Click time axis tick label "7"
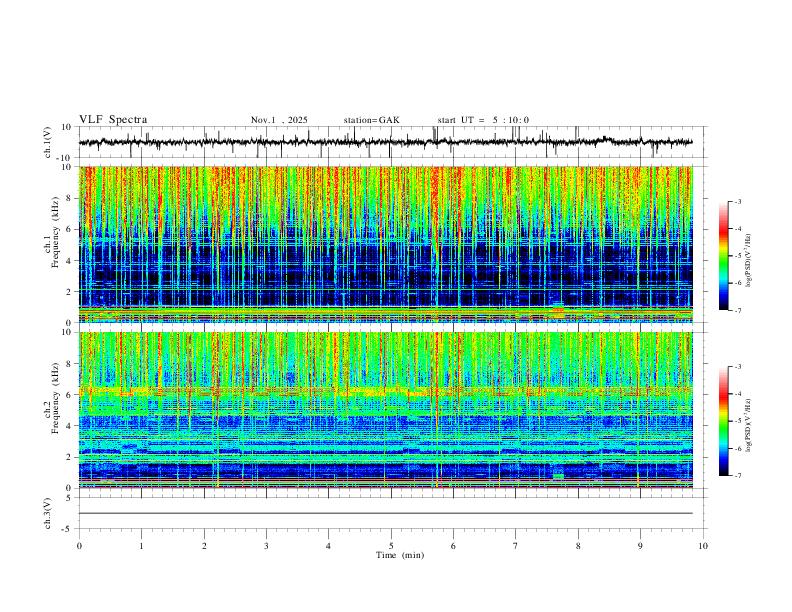Screen dimensions: 792x612 click(516, 546)
